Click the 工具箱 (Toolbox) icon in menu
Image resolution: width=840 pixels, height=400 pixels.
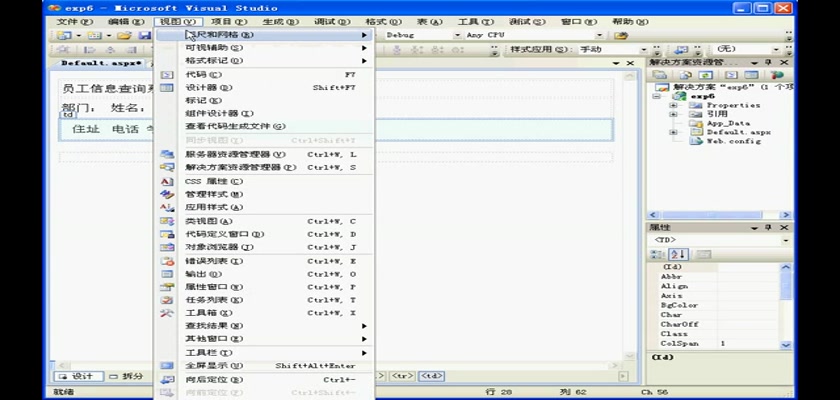pyautogui.click(x=167, y=313)
